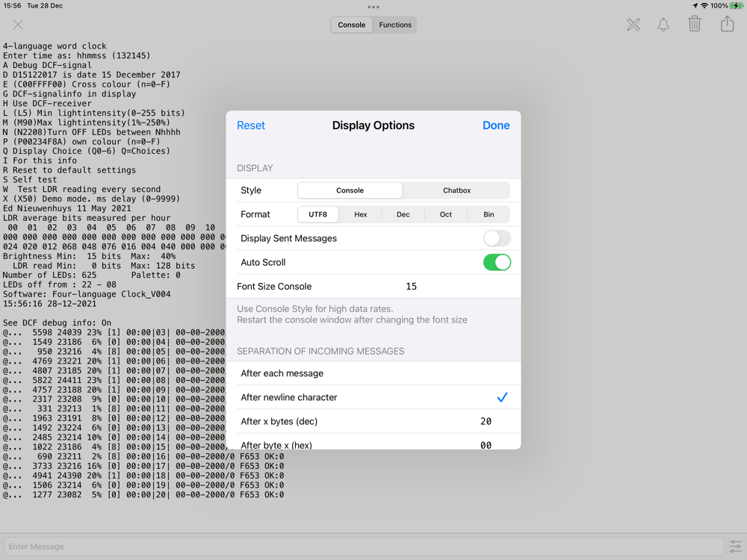Select After x bytes (dec) option

(x=373, y=421)
